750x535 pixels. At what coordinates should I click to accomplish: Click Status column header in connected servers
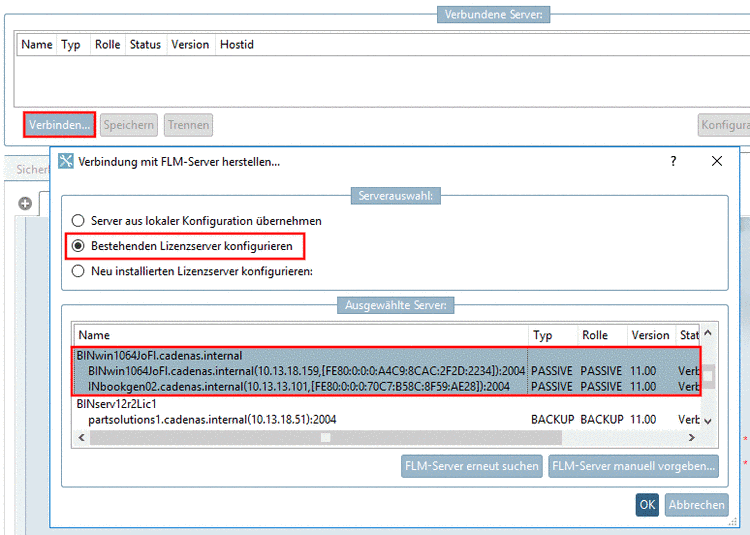coord(145,44)
